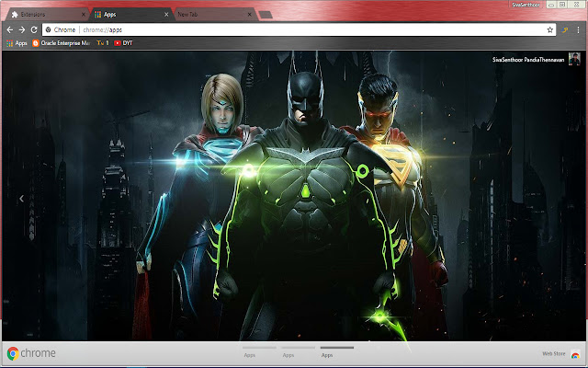Select the first Apps page indicator
This screenshot has height=368, width=588.
259,351
